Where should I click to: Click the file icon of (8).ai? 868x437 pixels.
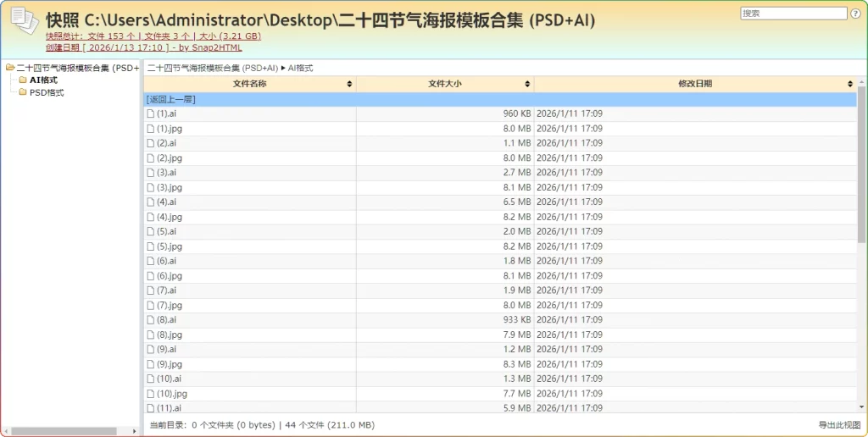[x=151, y=320]
